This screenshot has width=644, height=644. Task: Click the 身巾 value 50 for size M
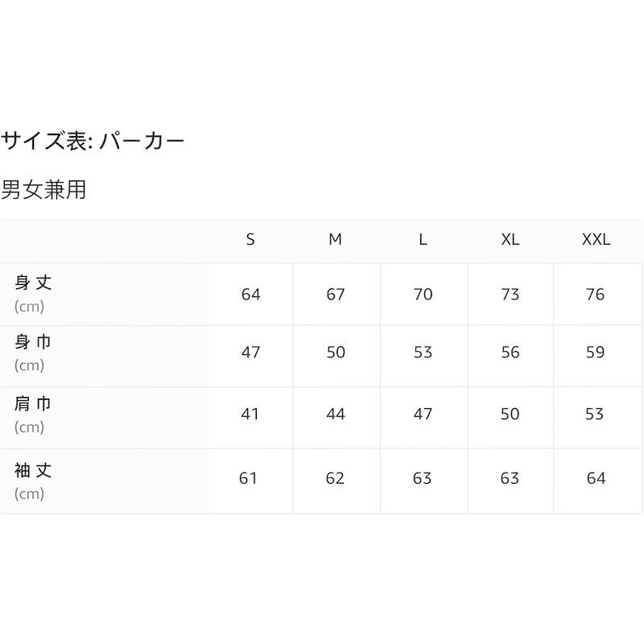(336, 353)
